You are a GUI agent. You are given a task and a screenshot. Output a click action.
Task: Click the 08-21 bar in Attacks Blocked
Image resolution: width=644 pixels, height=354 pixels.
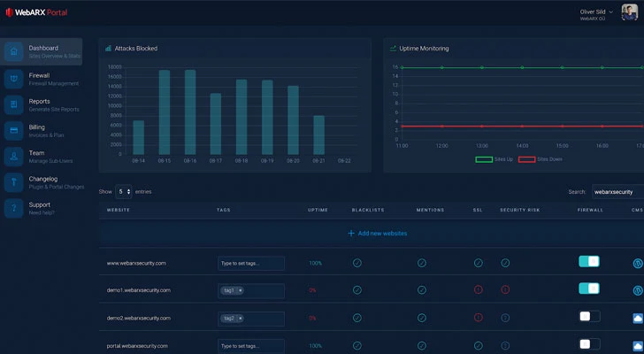(318, 135)
